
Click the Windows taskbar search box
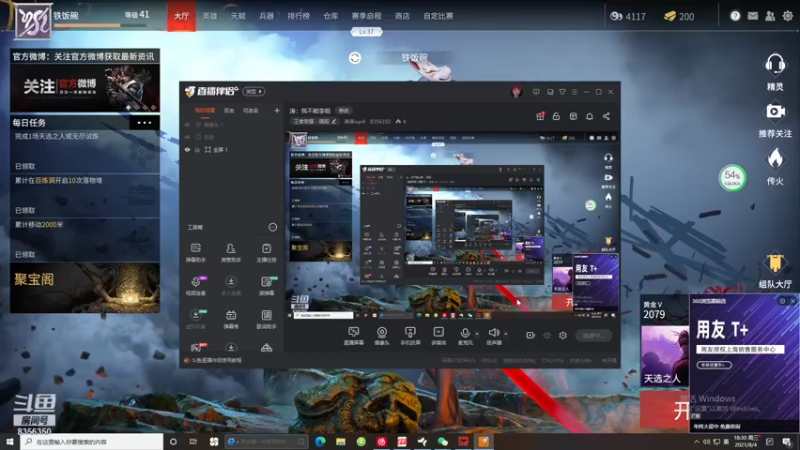pyautogui.click(x=92, y=441)
